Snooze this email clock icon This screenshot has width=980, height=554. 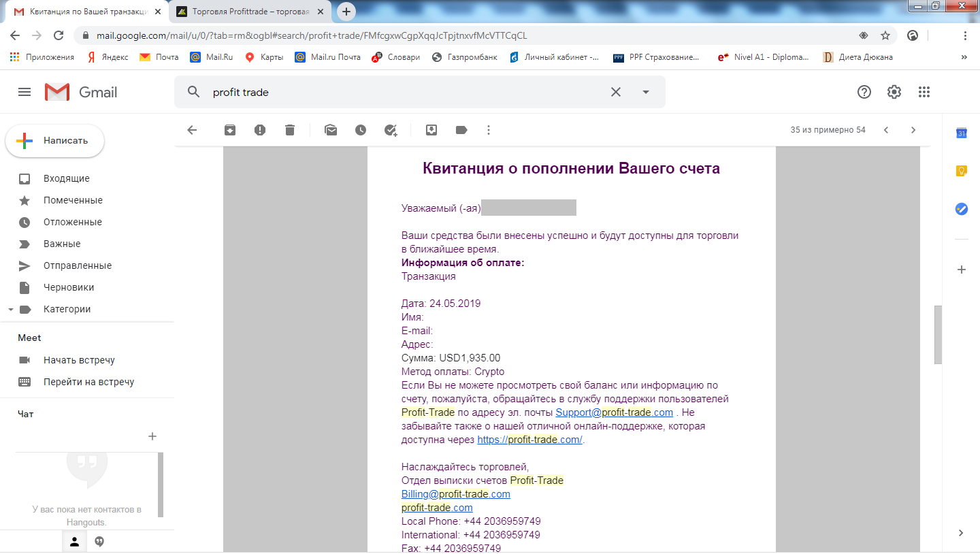[361, 130]
